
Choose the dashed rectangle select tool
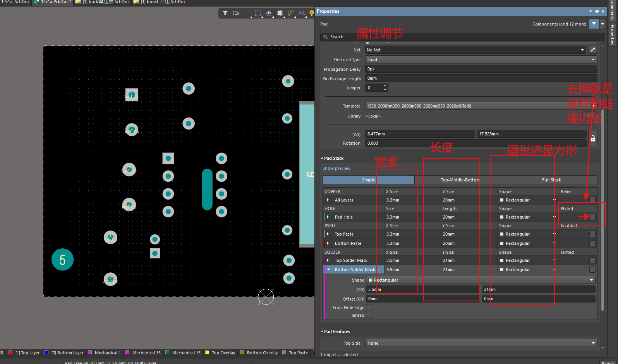(x=258, y=13)
